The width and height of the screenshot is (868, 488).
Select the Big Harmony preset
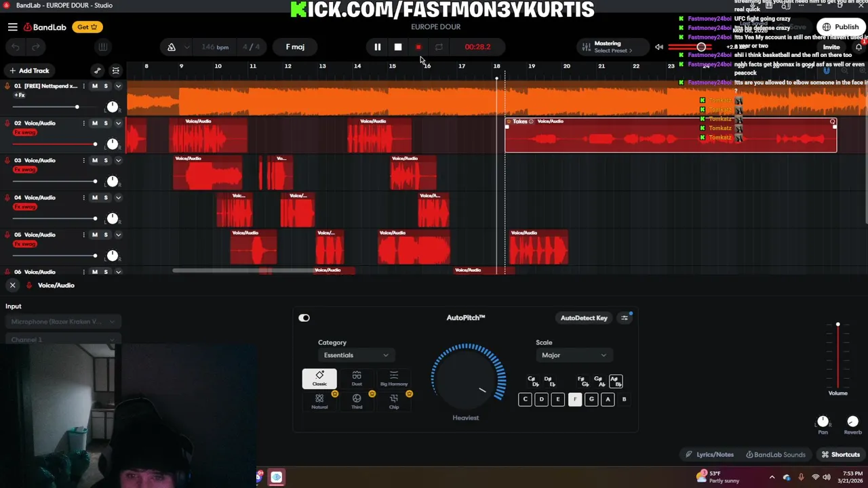(394, 379)
